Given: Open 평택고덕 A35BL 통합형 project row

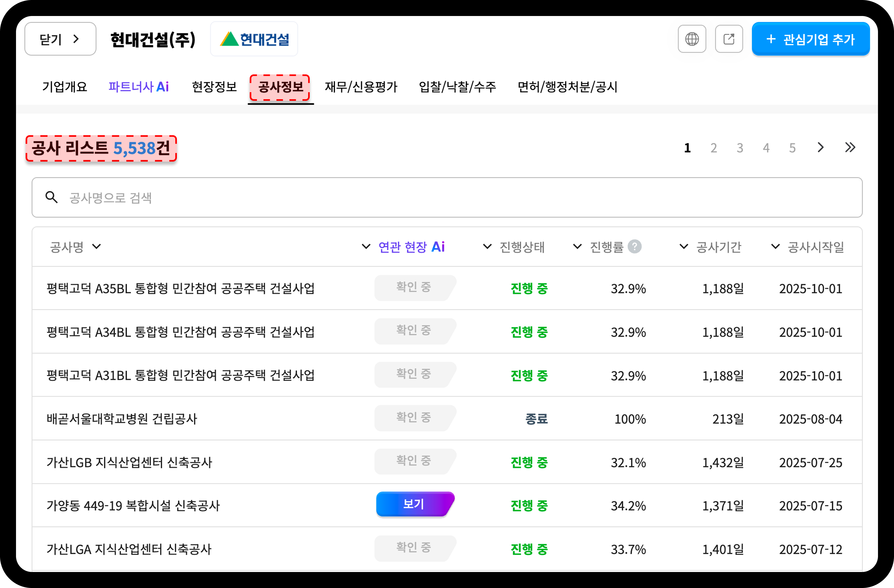Looking at the screenshot, I should click(x=447, y=288).
